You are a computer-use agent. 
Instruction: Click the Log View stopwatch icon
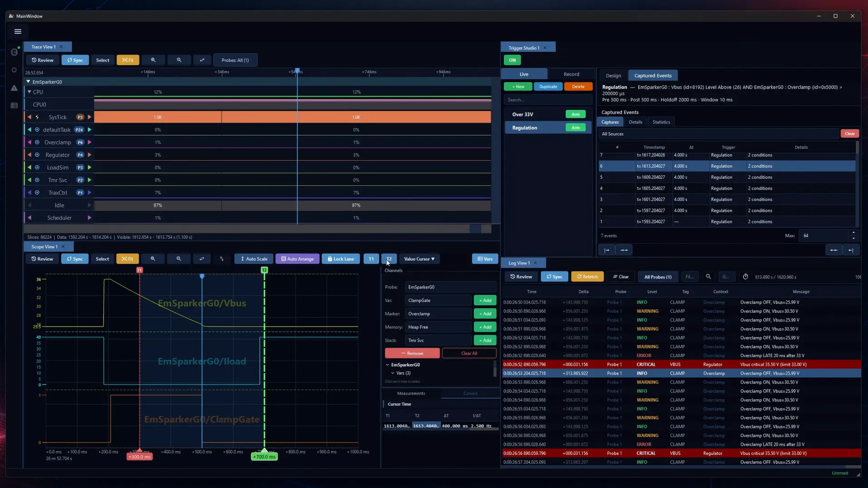(x=745, y=277)
